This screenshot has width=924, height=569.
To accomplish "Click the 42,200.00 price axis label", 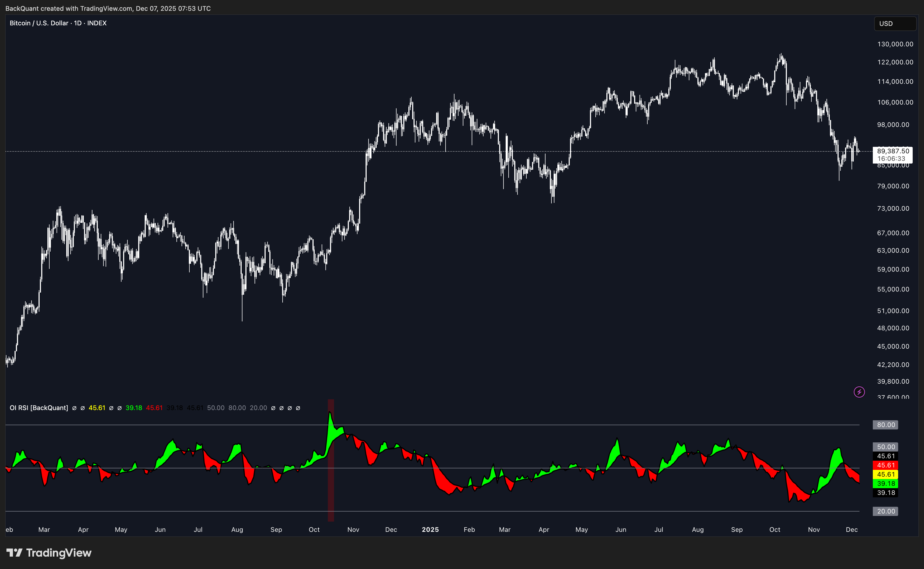I will [893, 365].
